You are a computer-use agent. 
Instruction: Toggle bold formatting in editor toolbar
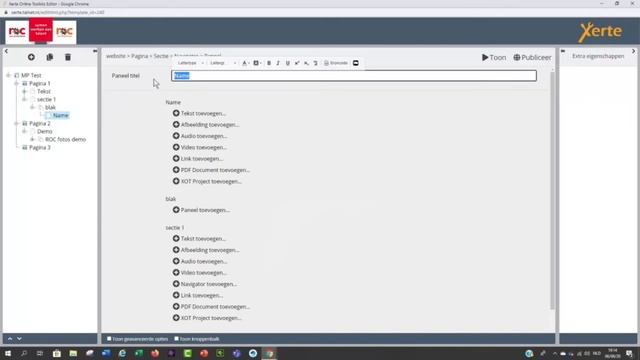click(x=269, y=63)
